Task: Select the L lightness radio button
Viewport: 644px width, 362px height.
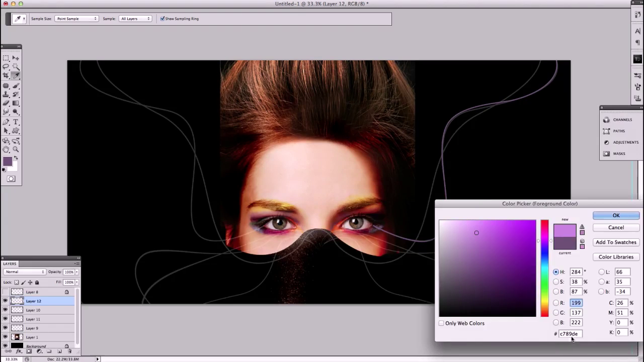Action: tap(602, 272)
